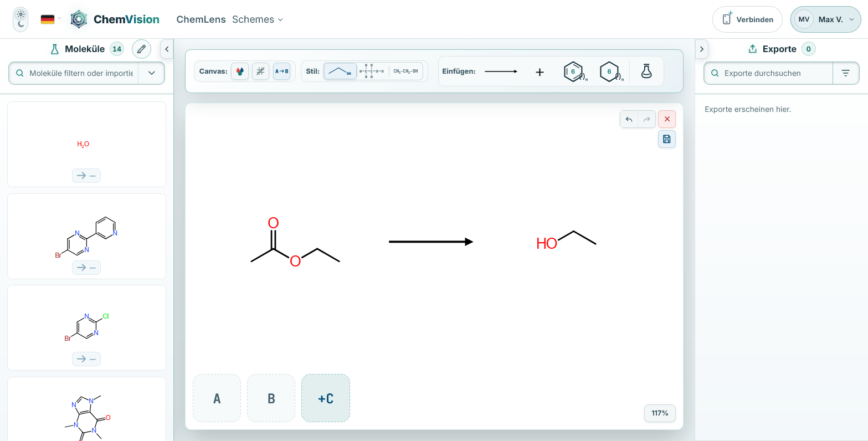Undo the last canvas action
The image size is (868, 441).
click(x=629, y=119)
